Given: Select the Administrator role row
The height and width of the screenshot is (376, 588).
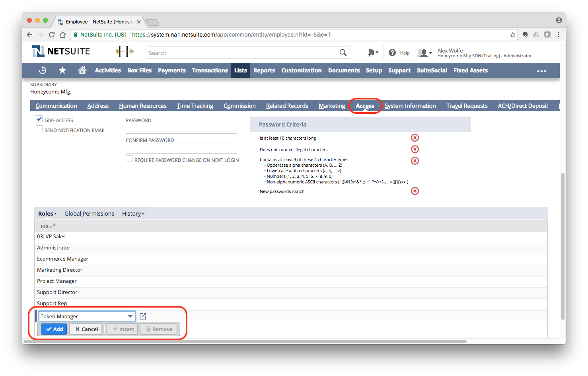Looking at the screenshot, I should click(291, 247).
